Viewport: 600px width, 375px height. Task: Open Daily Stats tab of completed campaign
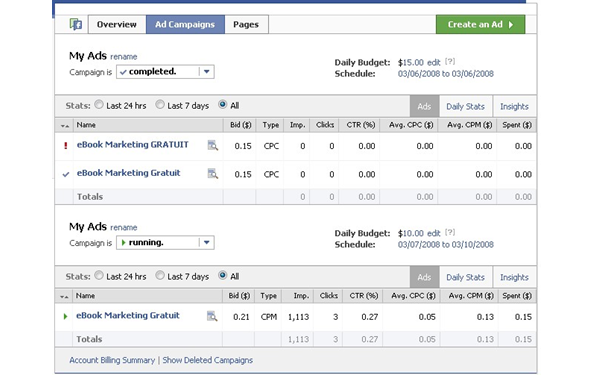tap(466, 106)
